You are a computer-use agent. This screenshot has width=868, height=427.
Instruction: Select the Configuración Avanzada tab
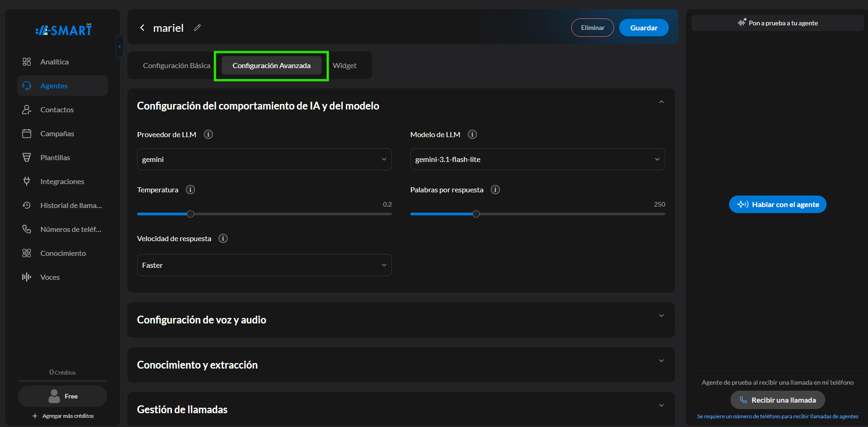[x=271, y=66]
